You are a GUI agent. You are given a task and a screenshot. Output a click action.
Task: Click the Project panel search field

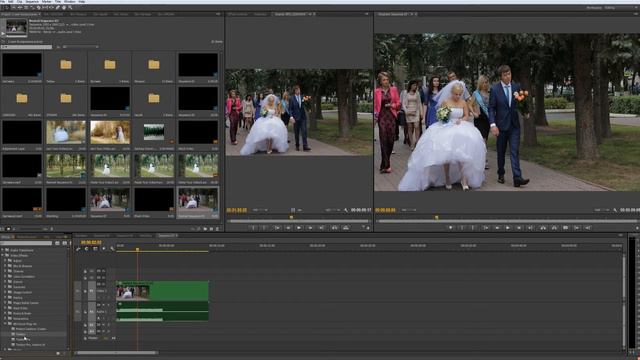(27, 47)
